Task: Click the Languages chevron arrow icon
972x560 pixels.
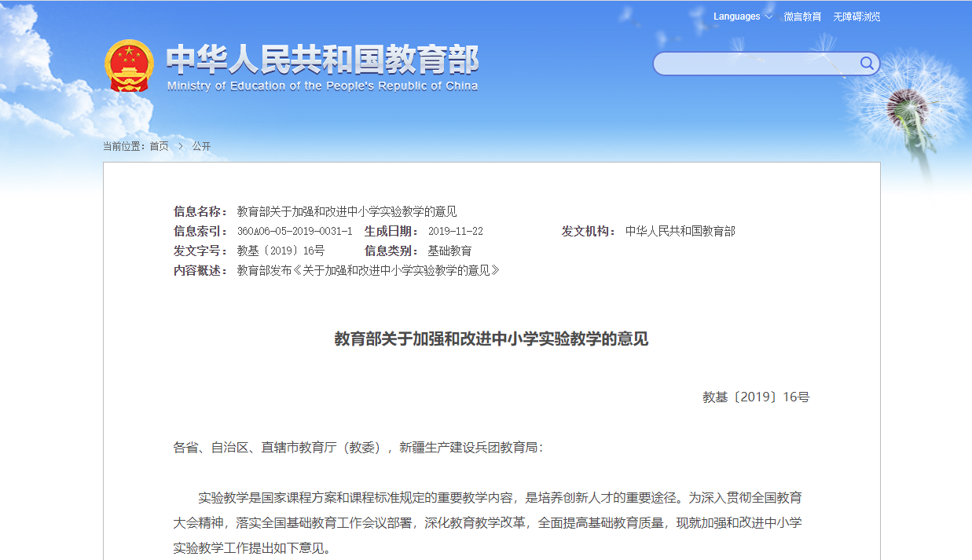Action: click(767, 16)
